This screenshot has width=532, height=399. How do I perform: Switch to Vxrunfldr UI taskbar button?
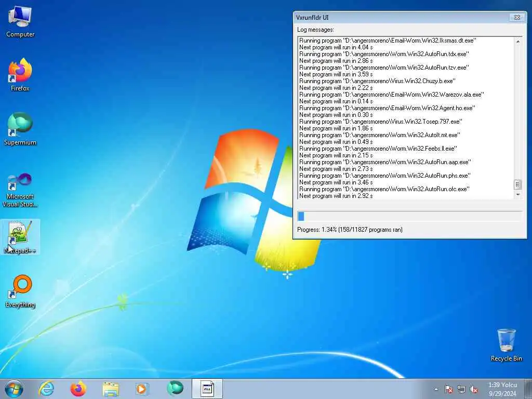pos(207,389)
